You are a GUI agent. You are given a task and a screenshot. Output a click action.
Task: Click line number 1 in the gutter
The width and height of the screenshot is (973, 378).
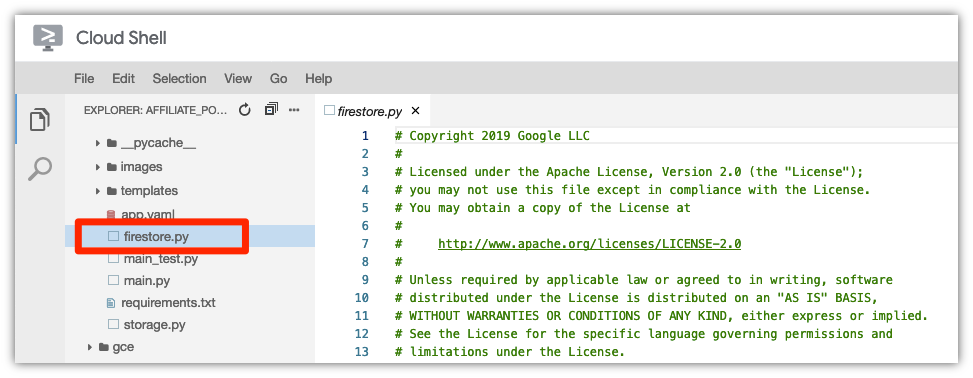[x=365, y=136]
